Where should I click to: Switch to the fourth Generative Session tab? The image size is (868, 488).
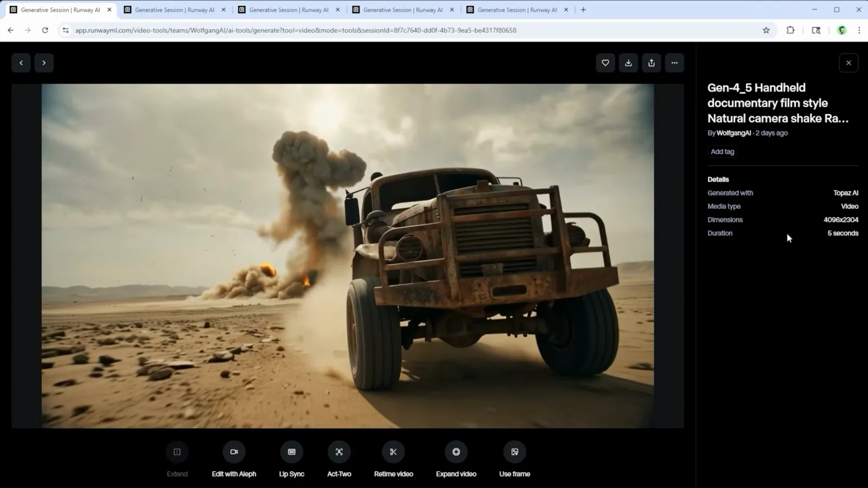(x=403, y=10)
